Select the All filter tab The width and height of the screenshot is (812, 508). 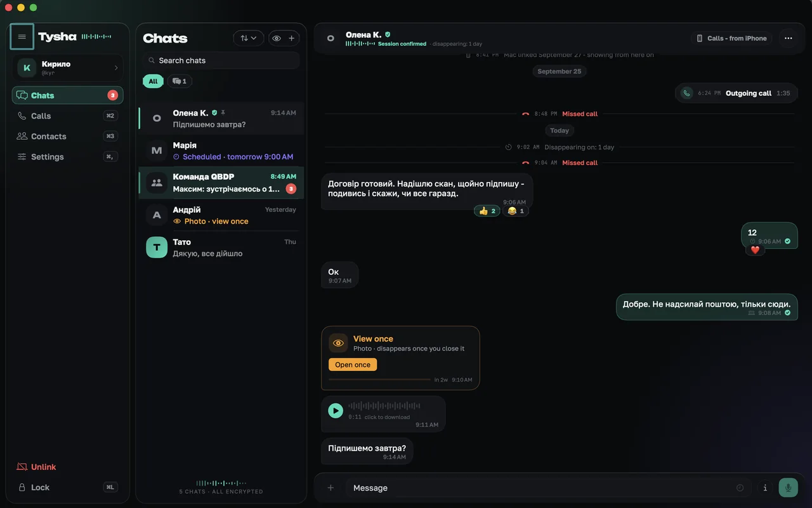coord(153,81)
